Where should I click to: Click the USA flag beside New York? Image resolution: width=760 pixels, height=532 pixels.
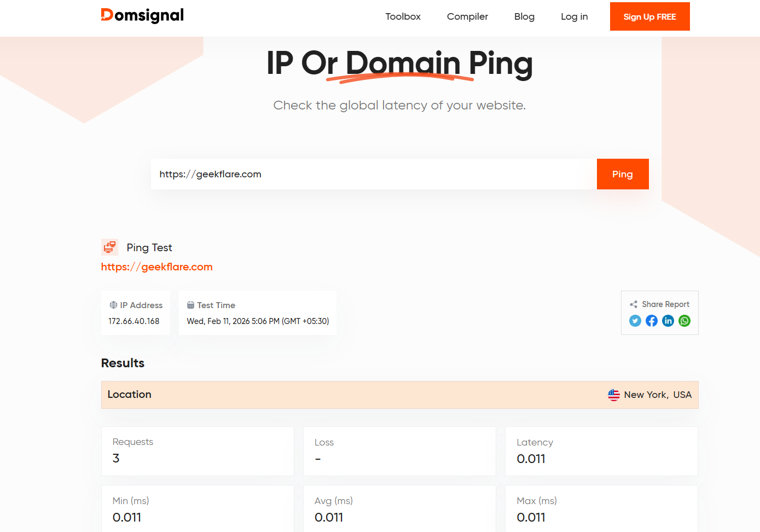click(614, 394)
